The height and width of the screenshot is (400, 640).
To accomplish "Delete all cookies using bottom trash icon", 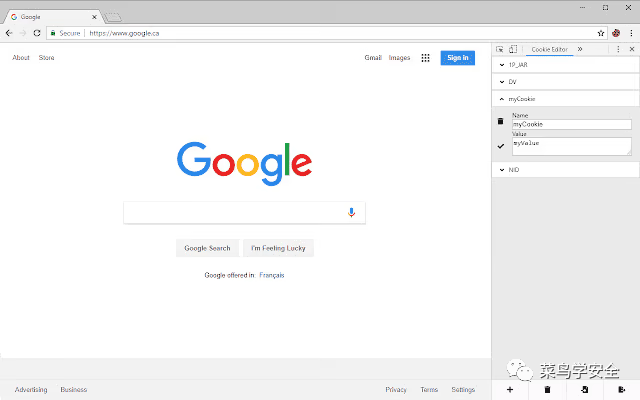I will 547,389.
